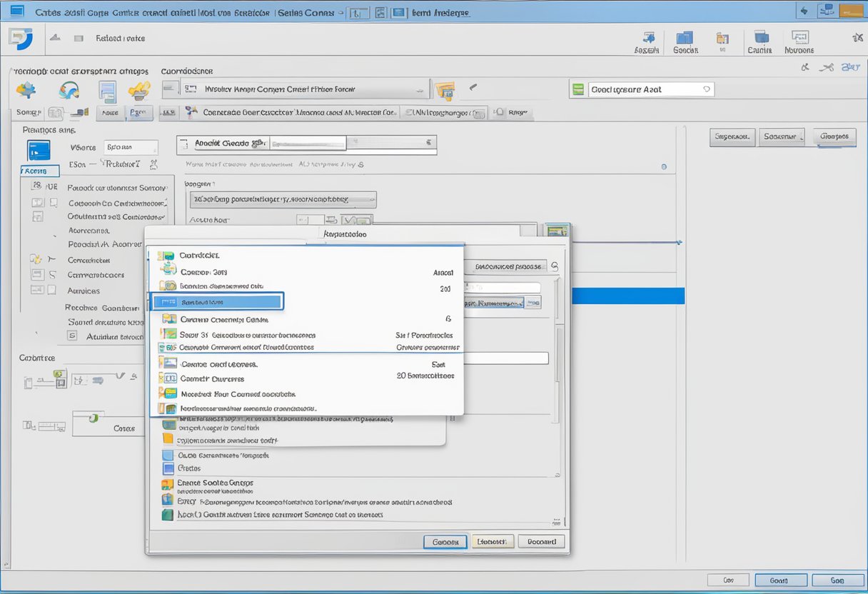Click the blue monitor icon in left panel
The width and height of the screenshot is (868, 594).
(39, 150)
